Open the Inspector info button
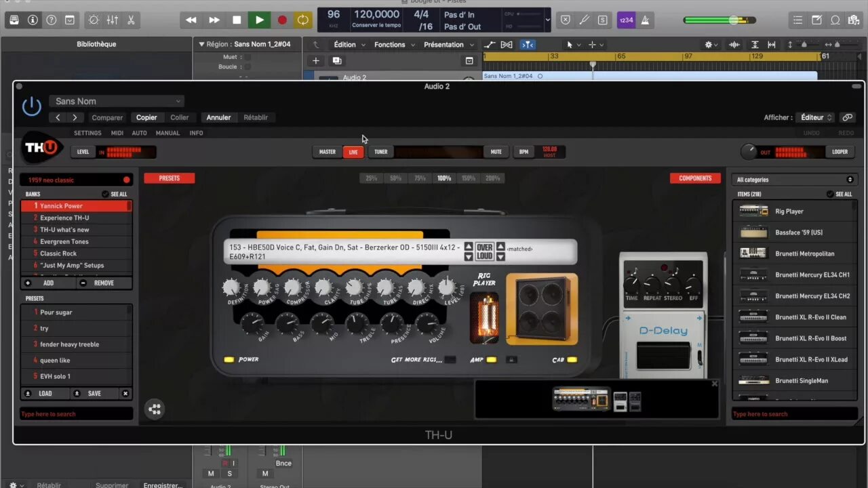 [33, 20]
